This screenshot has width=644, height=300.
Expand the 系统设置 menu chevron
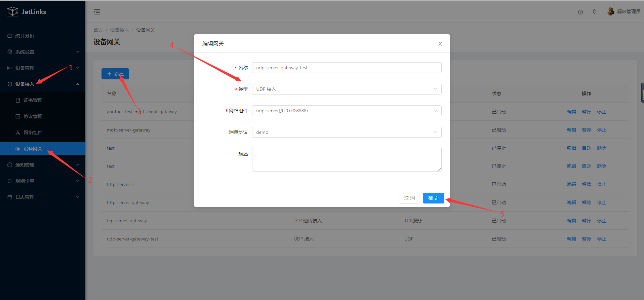[78, 52]
